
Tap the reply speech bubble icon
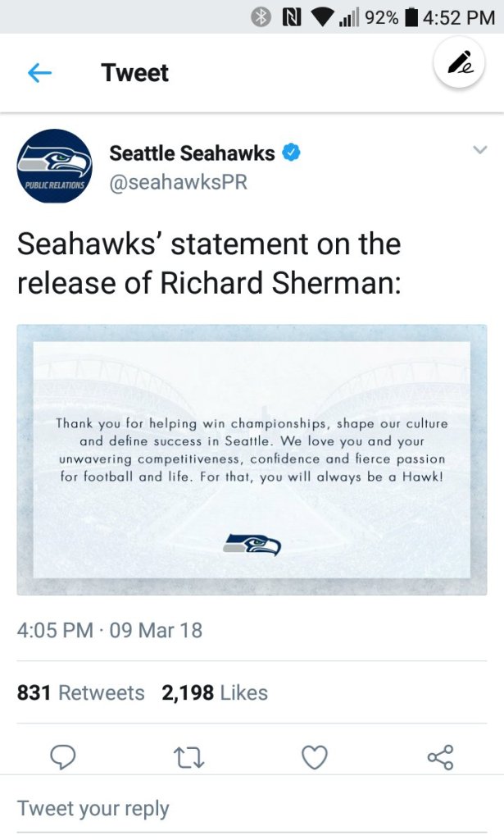coord(63,756)
